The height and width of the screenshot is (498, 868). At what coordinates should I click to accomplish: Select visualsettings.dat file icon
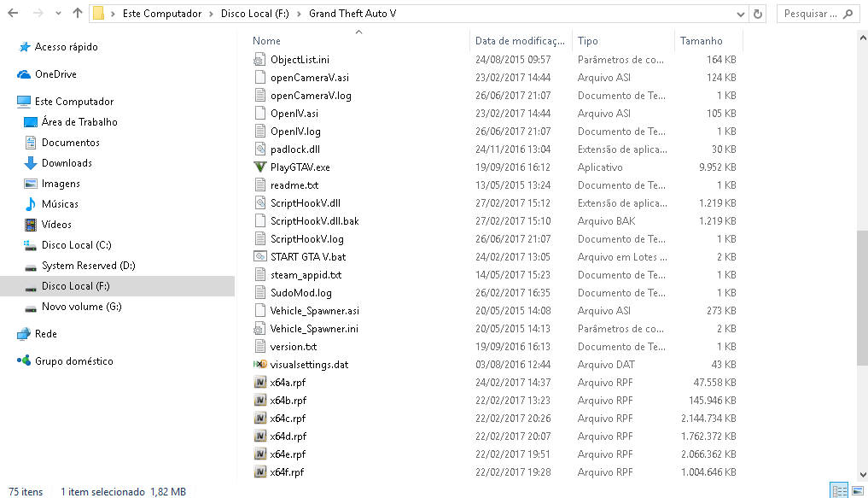point(259,365)
